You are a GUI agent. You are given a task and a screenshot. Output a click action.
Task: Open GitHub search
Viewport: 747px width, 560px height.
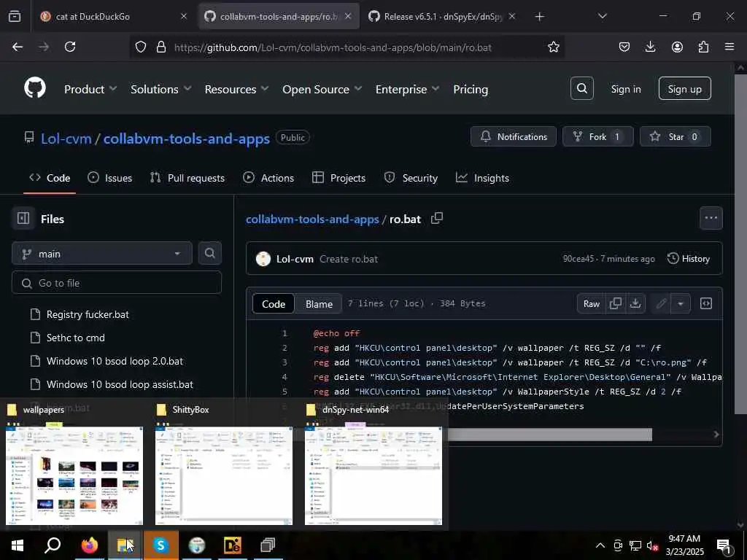(x=581, y=88)
